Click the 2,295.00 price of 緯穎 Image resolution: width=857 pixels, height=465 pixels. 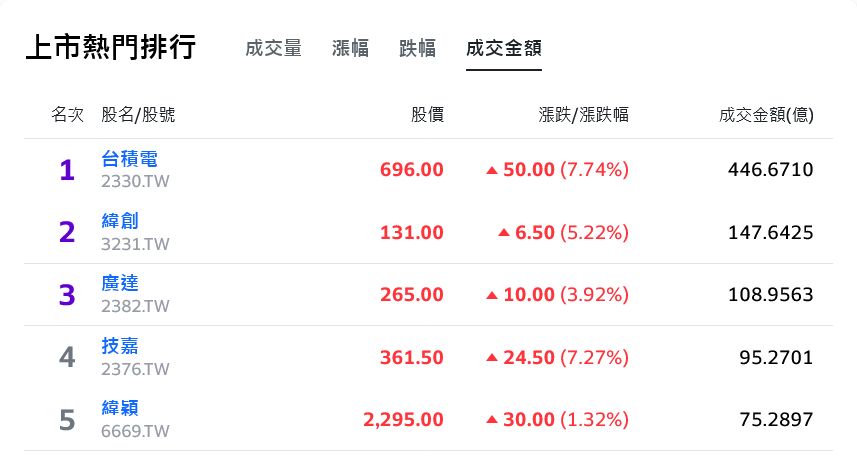[403, 420]
